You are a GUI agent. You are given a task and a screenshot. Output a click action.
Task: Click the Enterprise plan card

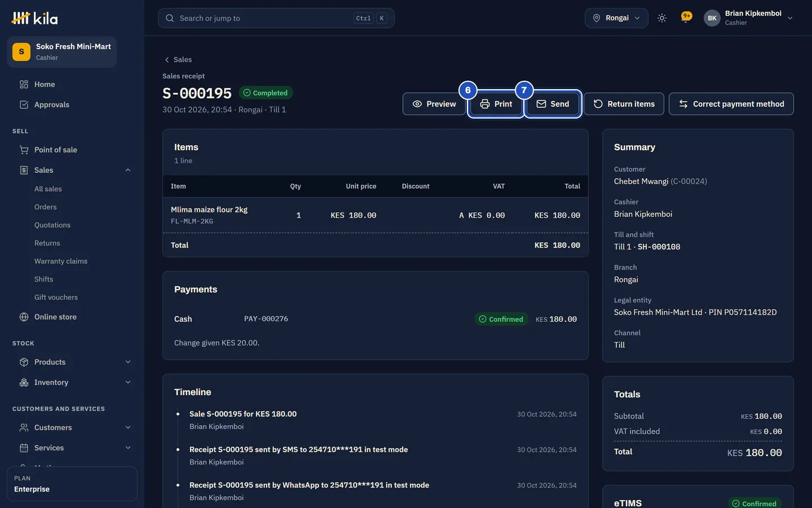coord(72,484)
